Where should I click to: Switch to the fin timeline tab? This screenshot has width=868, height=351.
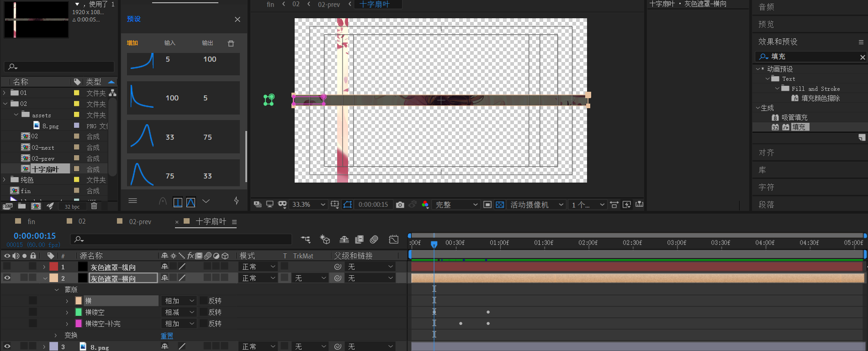tap(31, 221)
